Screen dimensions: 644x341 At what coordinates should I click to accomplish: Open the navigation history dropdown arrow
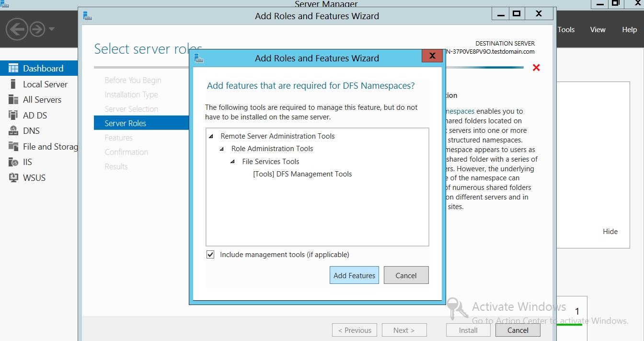coord(51,29)
